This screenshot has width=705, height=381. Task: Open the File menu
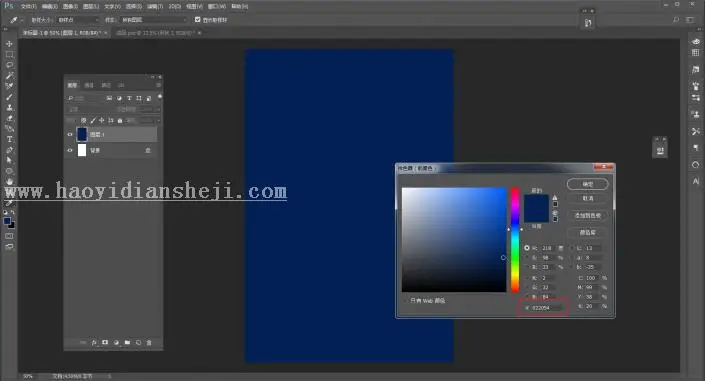click(28, 6)
